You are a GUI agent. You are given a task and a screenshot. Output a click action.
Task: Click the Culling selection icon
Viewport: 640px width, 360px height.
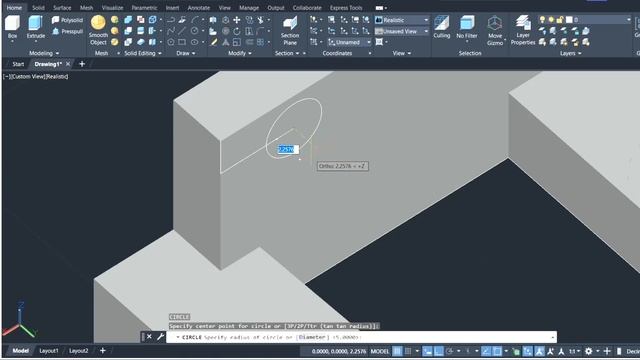(442, 27)
